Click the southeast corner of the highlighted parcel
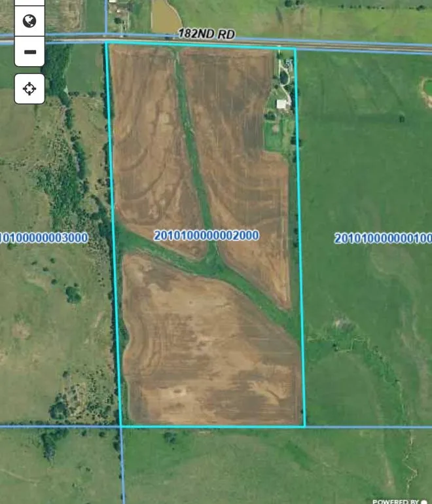Screen dimensions: 432x504 tap(305, 427)
